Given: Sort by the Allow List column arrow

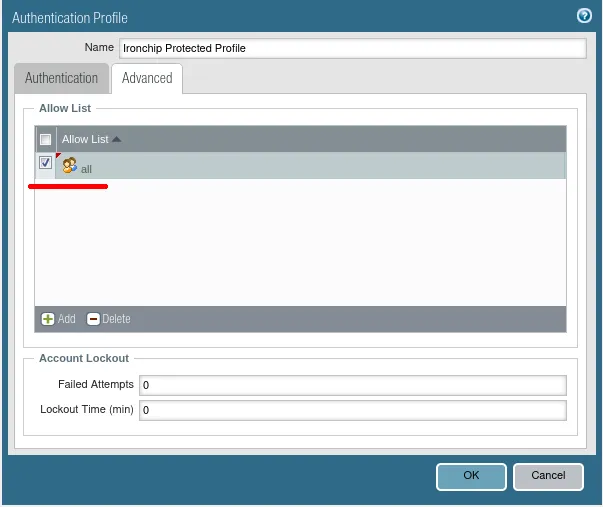Looking at the screenshot, I should [x=117, y=139].
